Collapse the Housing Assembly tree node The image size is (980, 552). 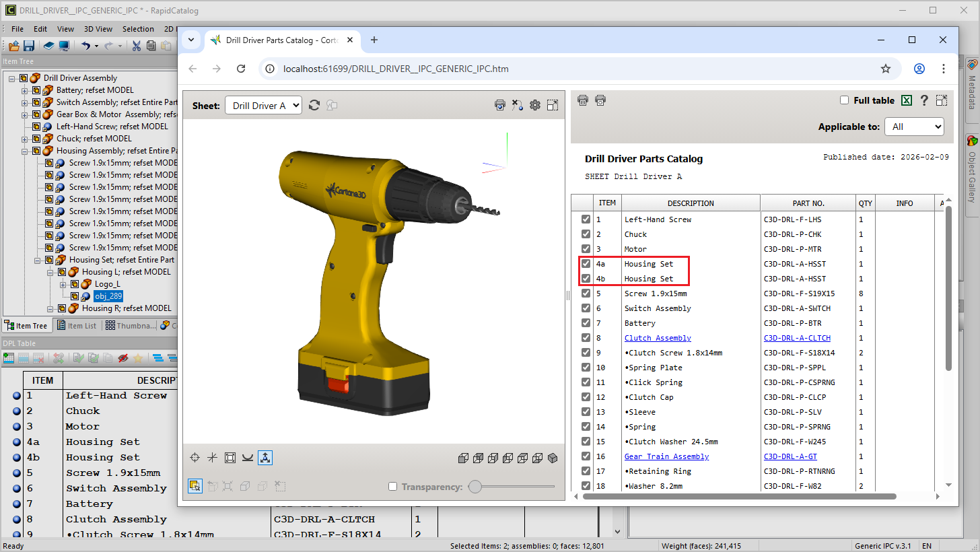pos(25,151)
